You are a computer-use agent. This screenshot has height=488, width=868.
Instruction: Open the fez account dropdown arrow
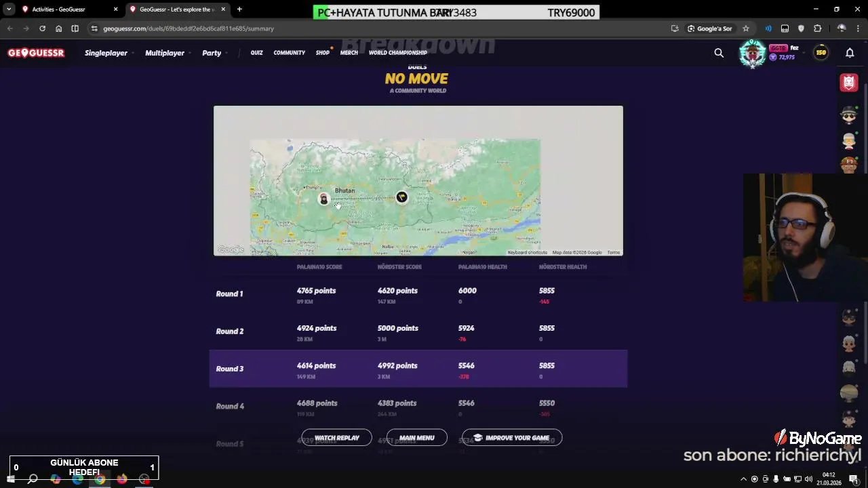point(804,53)
